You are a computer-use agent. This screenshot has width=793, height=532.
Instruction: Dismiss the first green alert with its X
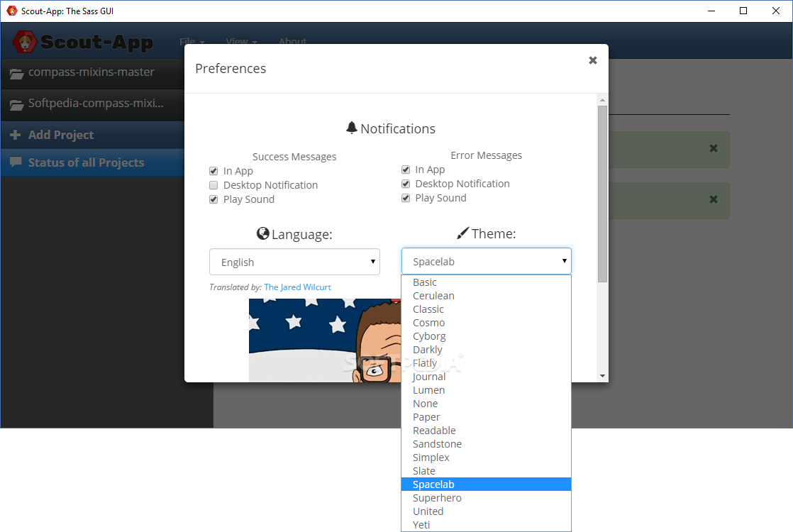713,148
